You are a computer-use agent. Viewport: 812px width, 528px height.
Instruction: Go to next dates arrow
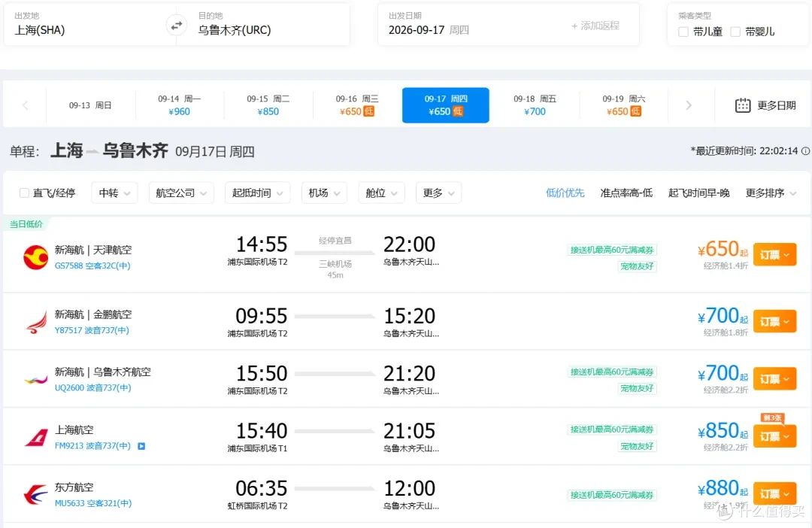coord(688,105)
